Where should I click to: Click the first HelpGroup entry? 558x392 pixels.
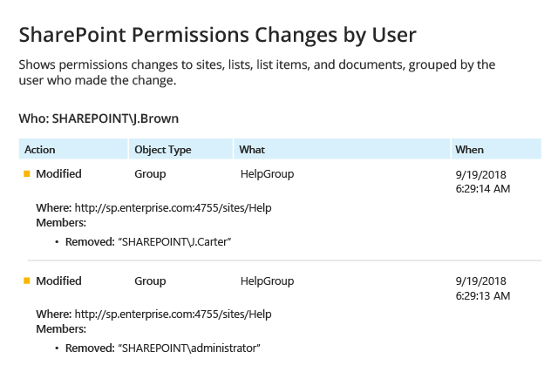[x=268, y=174]
